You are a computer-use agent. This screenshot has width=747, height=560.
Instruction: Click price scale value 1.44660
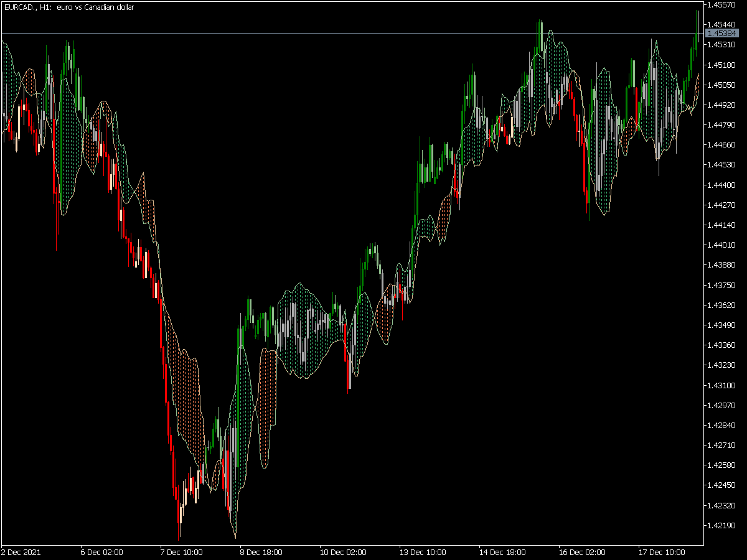[x=721, y=145]
